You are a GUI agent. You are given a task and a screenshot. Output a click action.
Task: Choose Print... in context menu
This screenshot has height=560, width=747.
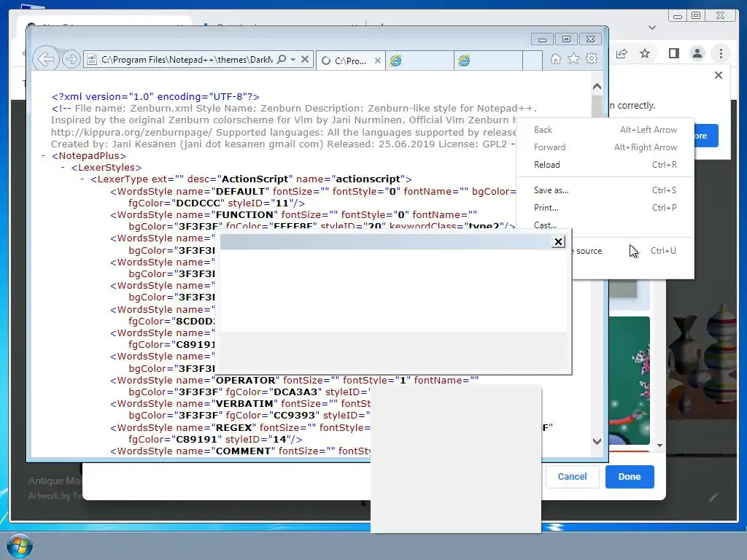pos(605,208)
